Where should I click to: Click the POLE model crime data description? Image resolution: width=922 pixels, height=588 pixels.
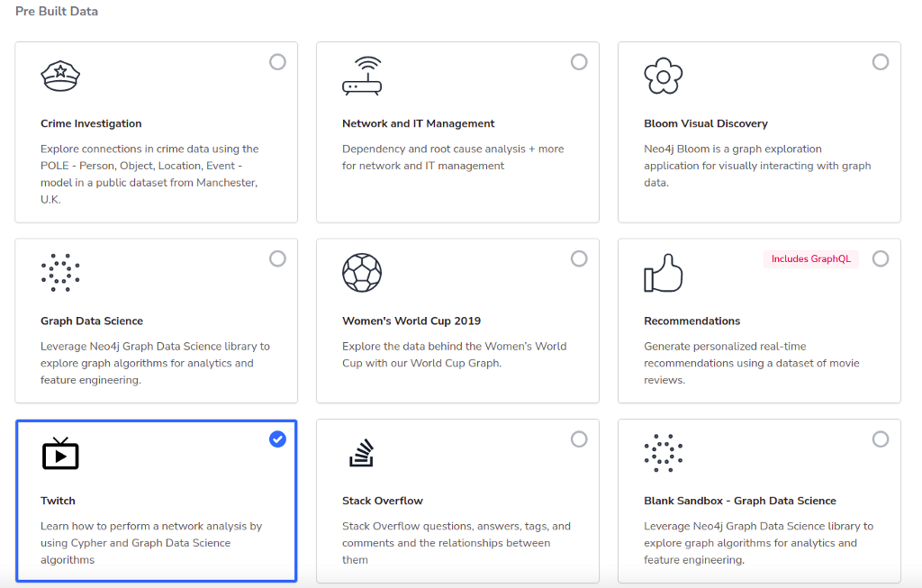coord(150,174)
